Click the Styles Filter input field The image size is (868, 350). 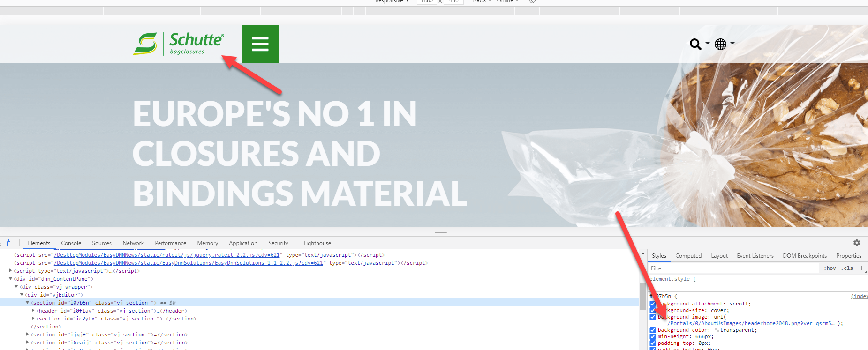734,268
